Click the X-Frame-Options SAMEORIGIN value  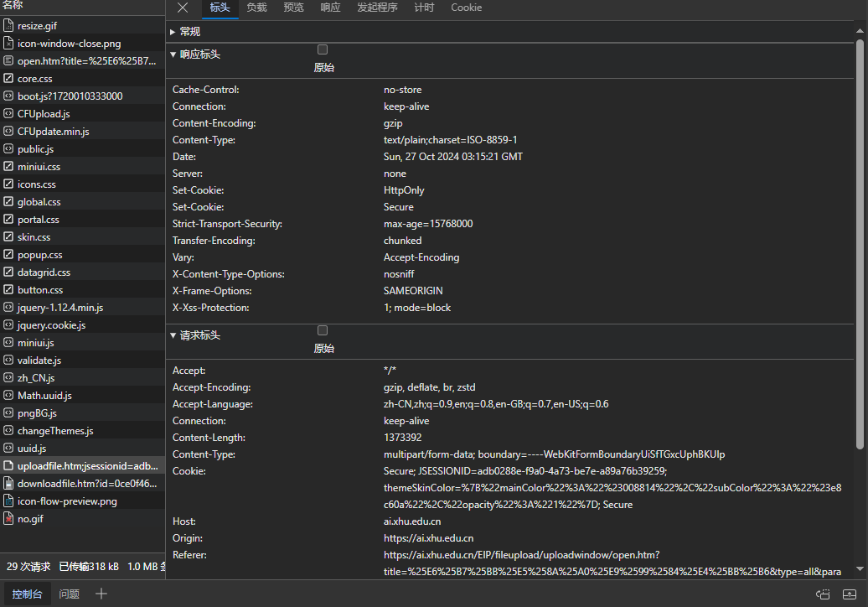click(413, 291)
